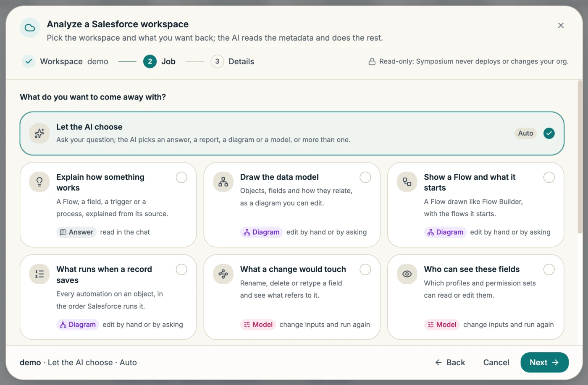Screen dimensions: 588x385
Task: Go to the Workspace demo step
Action: tap(65, 61)
